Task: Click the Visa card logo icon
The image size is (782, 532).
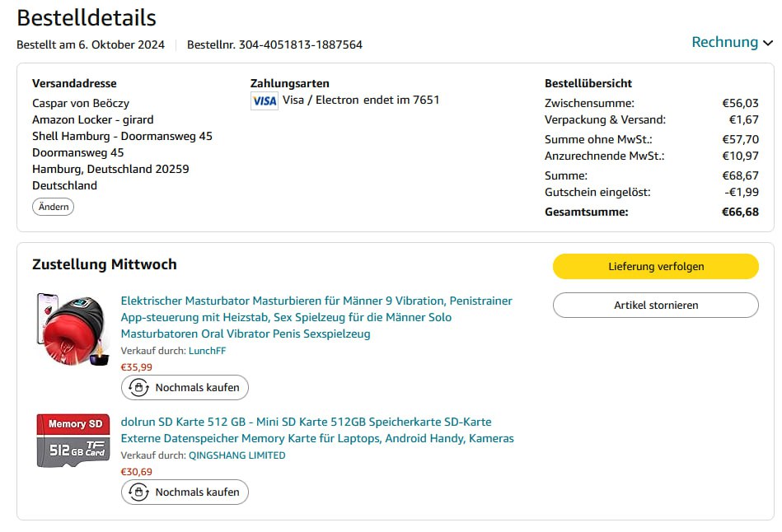Action: point(265,100)
